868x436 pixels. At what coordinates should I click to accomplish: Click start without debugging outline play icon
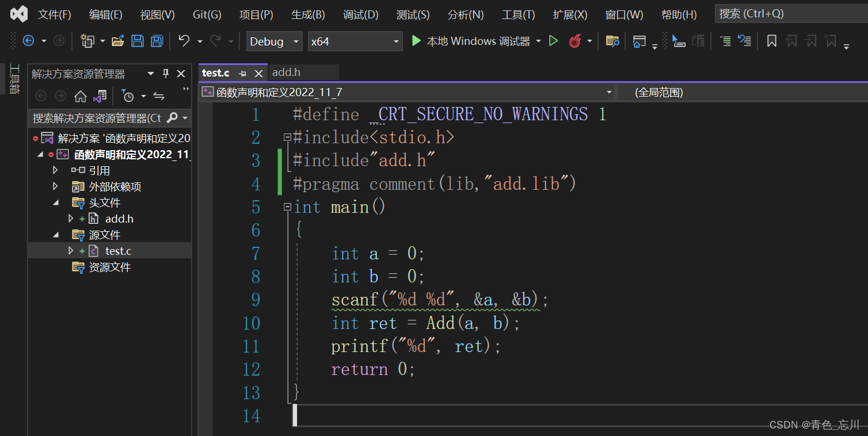coord(553,41)
